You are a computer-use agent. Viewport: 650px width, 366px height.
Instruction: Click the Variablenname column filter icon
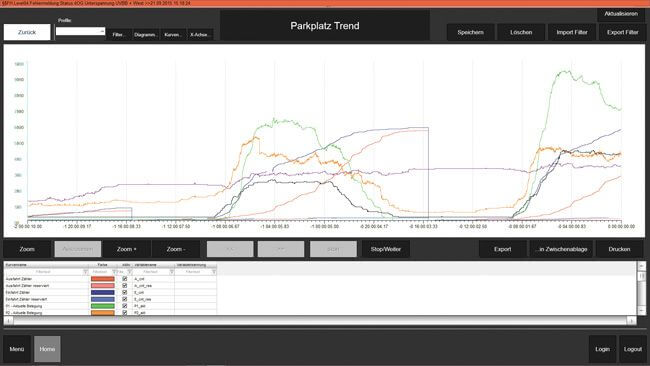tap(172, 272)
